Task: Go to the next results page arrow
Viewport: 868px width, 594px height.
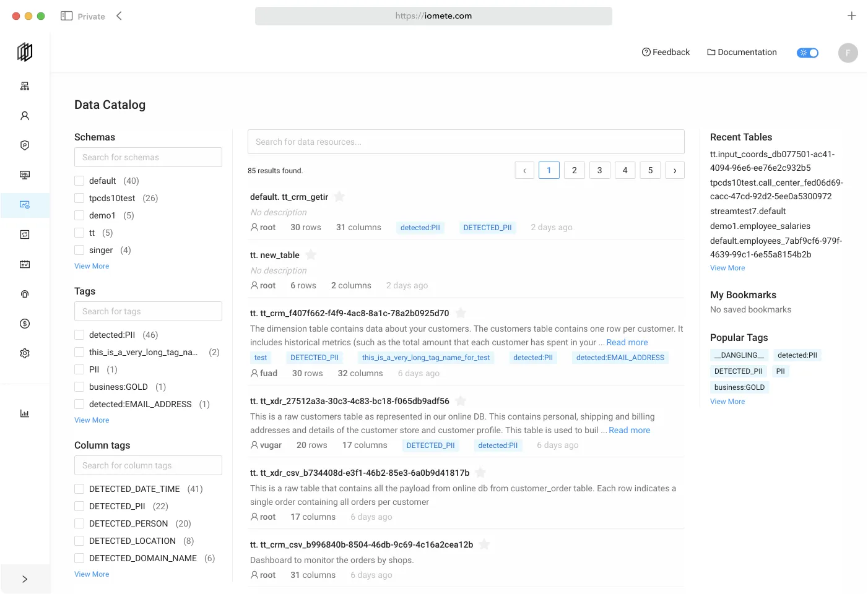Action: tap(675, 170)
